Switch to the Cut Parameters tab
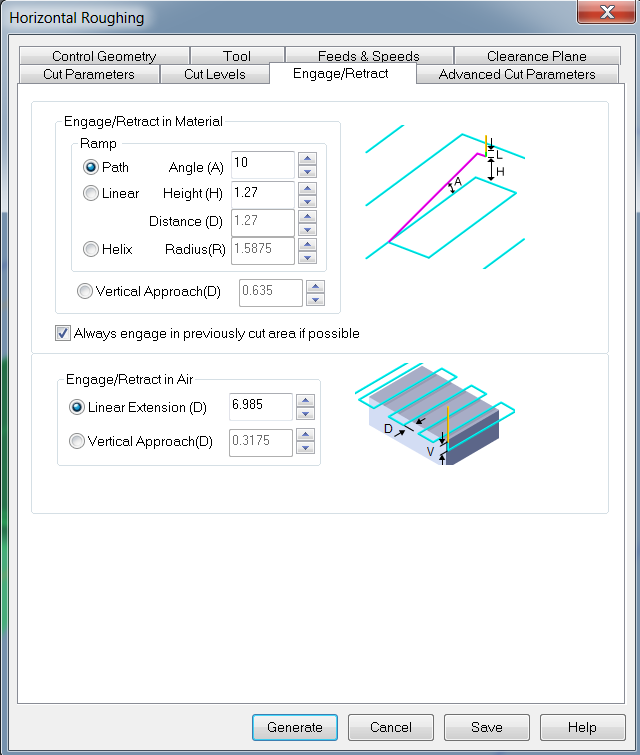 tap(89, 74)
